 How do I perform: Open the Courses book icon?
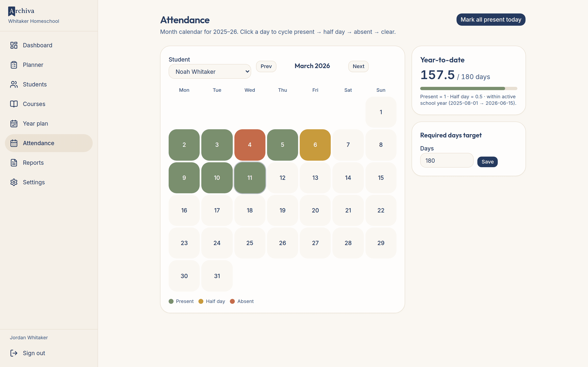(x=14, y=104)
